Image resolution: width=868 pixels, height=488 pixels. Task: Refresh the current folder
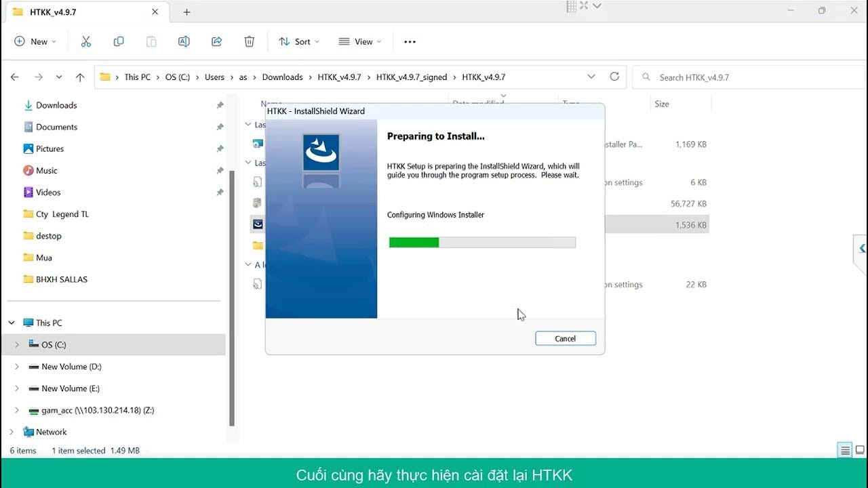pyautogui.click(x=614, y=77)
